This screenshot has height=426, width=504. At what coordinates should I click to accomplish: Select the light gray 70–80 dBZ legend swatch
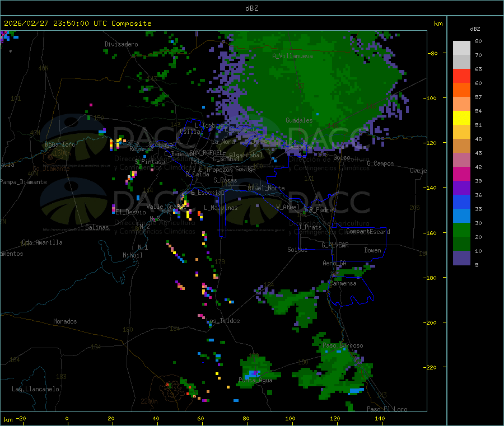point(461,48)
